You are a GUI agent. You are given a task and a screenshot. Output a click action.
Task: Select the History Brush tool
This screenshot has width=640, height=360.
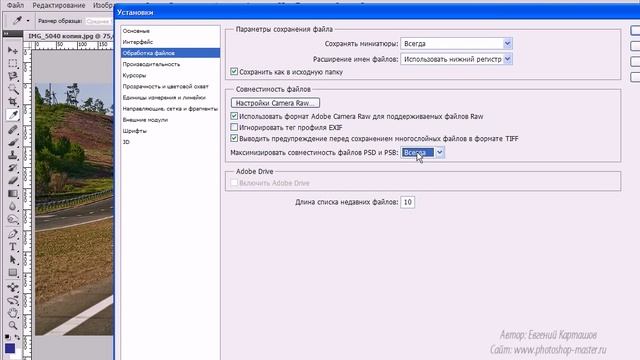click(13, 168)
